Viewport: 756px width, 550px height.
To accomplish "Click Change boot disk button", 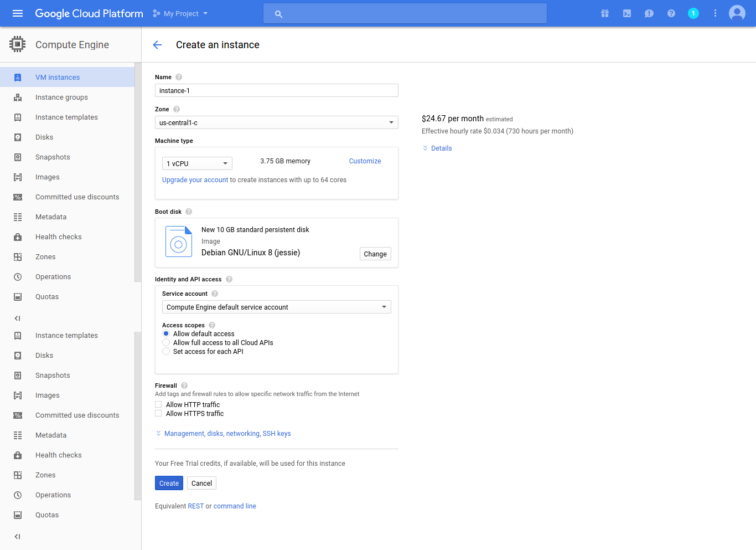I will coord(375,254).
